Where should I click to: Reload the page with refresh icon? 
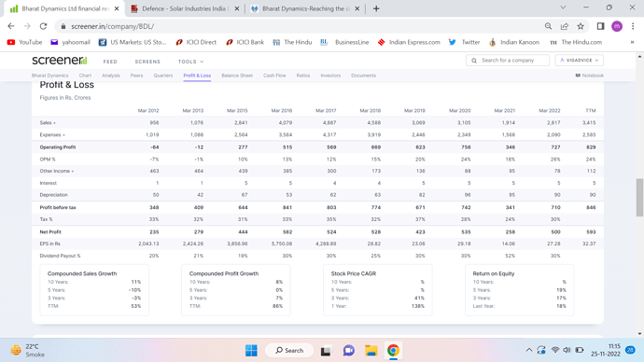tap(43, 26)
